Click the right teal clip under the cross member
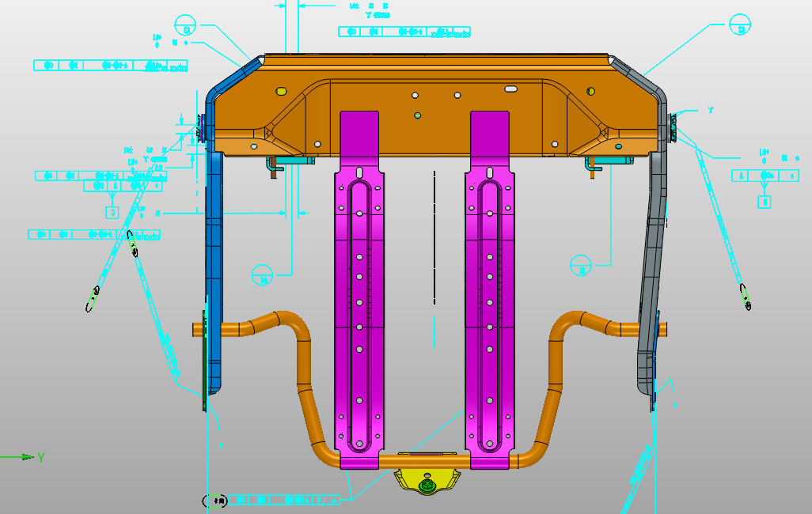The image size is (812, 514). coord(609,161)
